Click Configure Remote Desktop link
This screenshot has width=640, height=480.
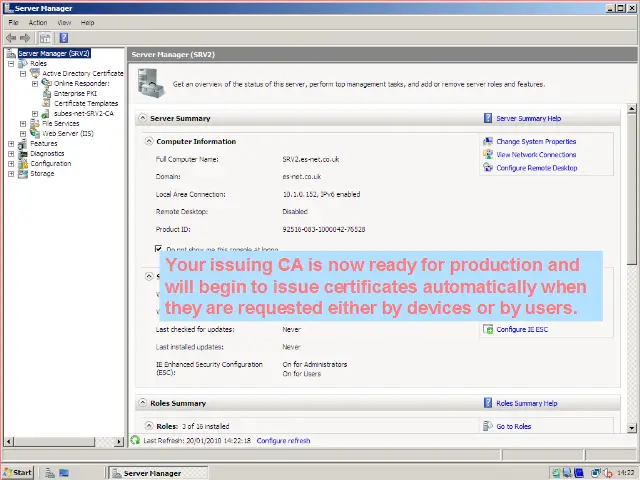(x=537, y=168)
